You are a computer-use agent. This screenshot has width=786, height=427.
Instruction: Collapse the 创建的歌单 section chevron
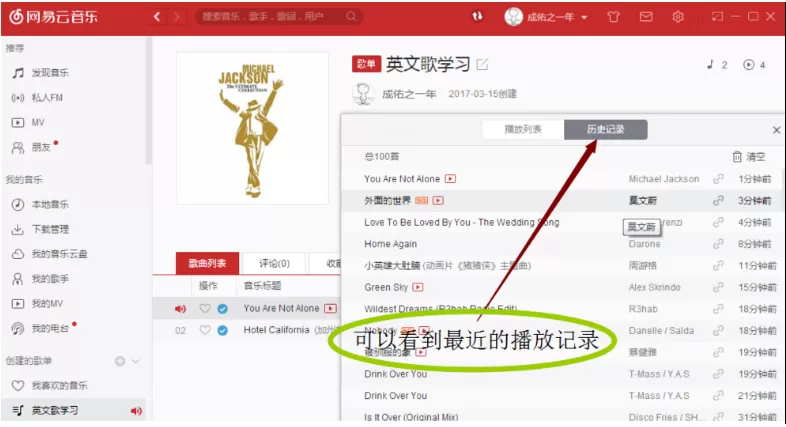(135, 361)
